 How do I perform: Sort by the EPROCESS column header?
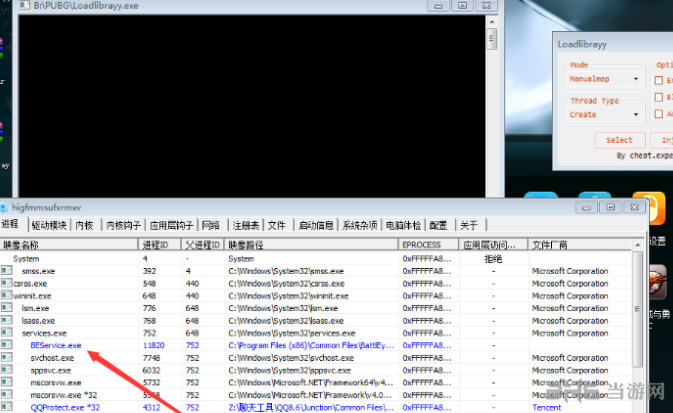(x=428, y=245)
